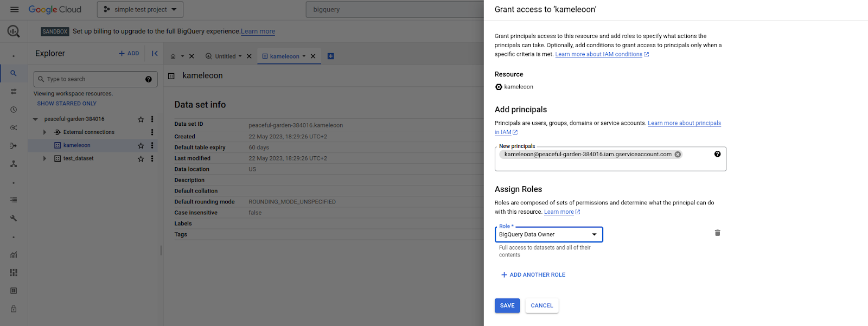The image size is (868, 326).
Task: Click the BigQuery product logo icon
Action: pos(14,31)
